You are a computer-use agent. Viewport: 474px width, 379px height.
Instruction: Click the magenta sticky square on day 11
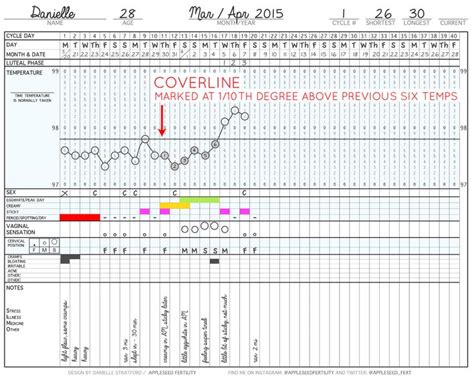(x=165, y=211)
